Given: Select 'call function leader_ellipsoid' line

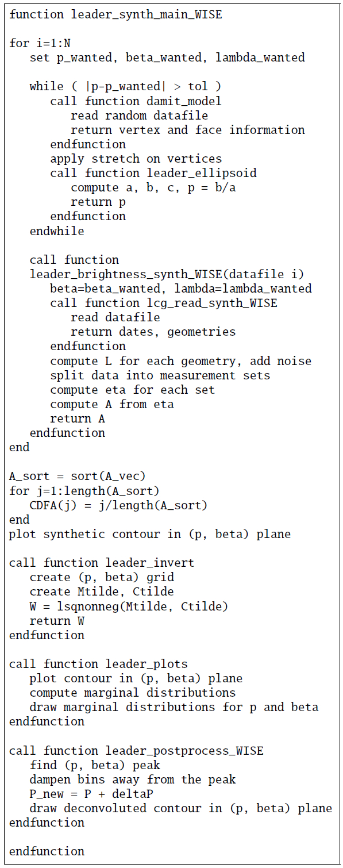Looking at the screenshot, I should click(x=153, y=173).
